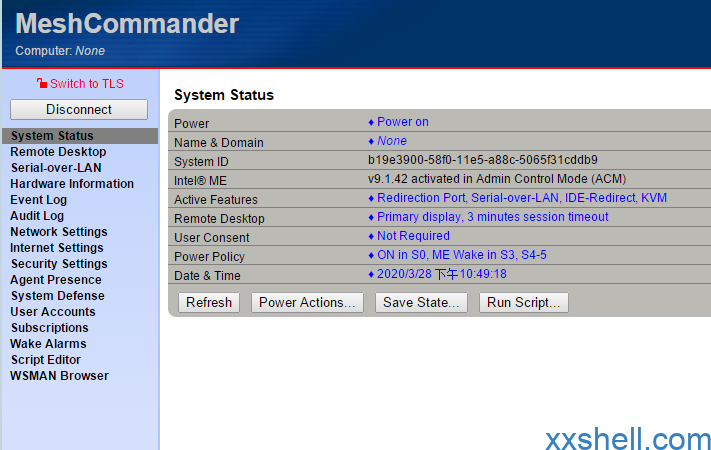
Task: Open the Audit Log page
Action: click(37, 216)
